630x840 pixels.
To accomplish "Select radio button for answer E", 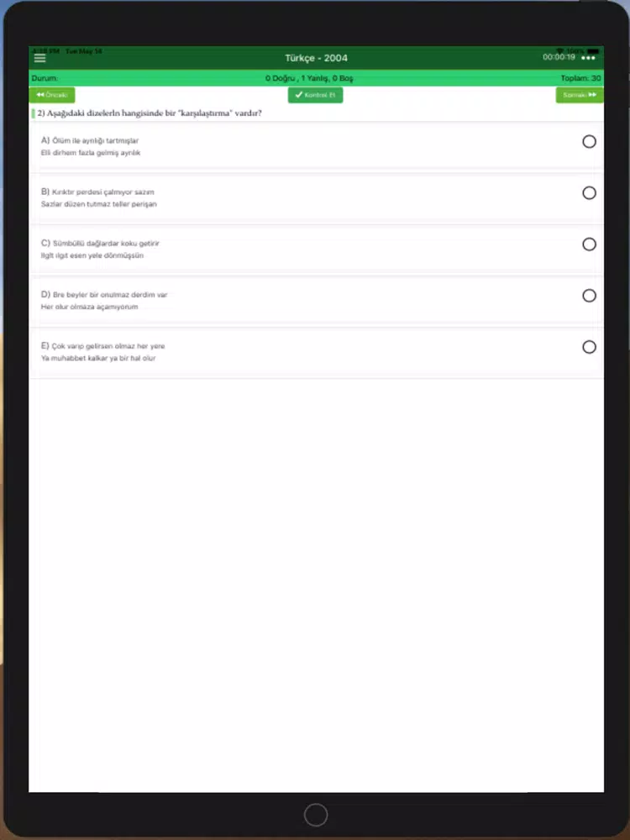I will tap(589, 347).
